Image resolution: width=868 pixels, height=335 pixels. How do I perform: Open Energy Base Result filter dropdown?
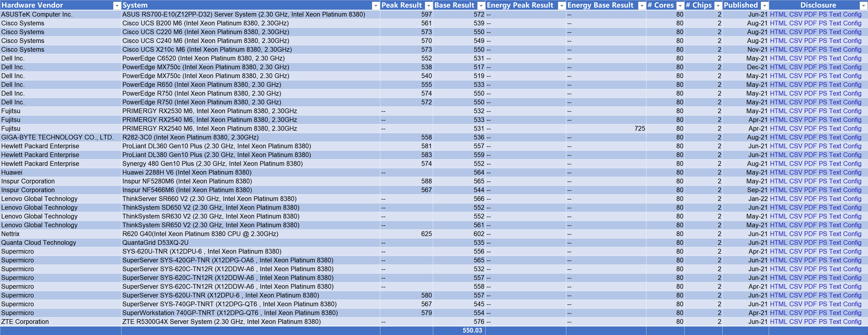pos(642,5)
